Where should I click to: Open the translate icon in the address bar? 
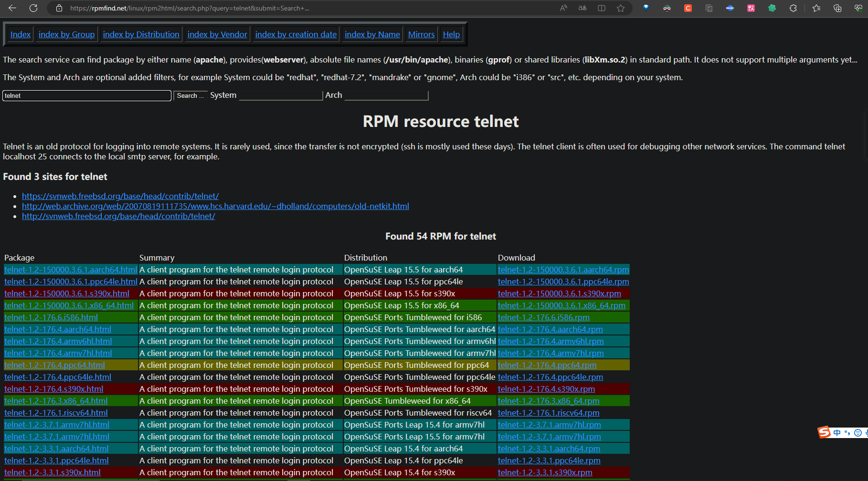[582, 8]
